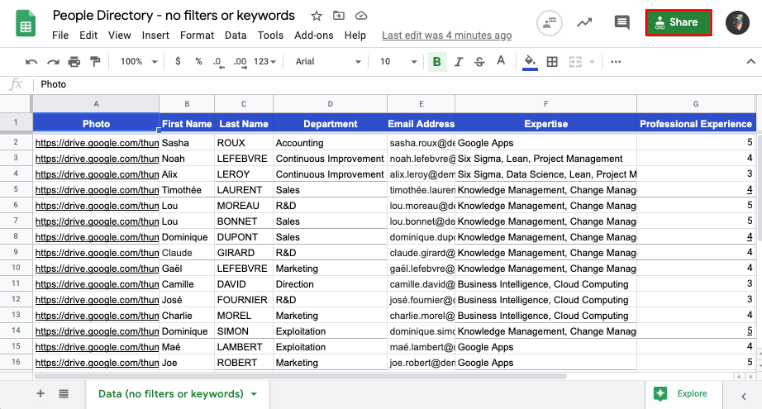Select the Professional Experience header cell

click(696, 123)
